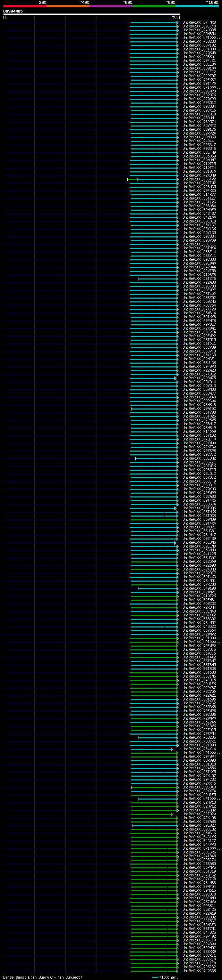
Task: Click the UniRef100_A2PZD7 label
Action: click(x=199, y=76)
